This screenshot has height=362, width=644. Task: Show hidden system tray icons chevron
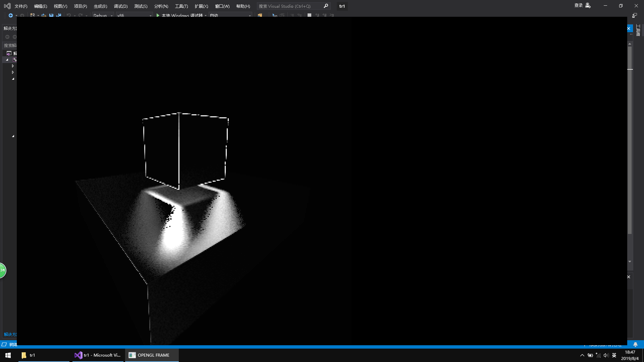pyautogui.click(x=582, y=355)
